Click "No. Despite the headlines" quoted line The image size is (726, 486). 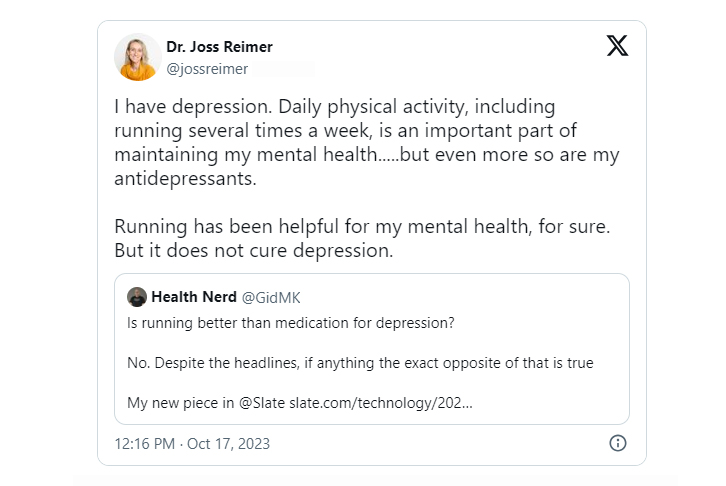[x=360, y=363]
